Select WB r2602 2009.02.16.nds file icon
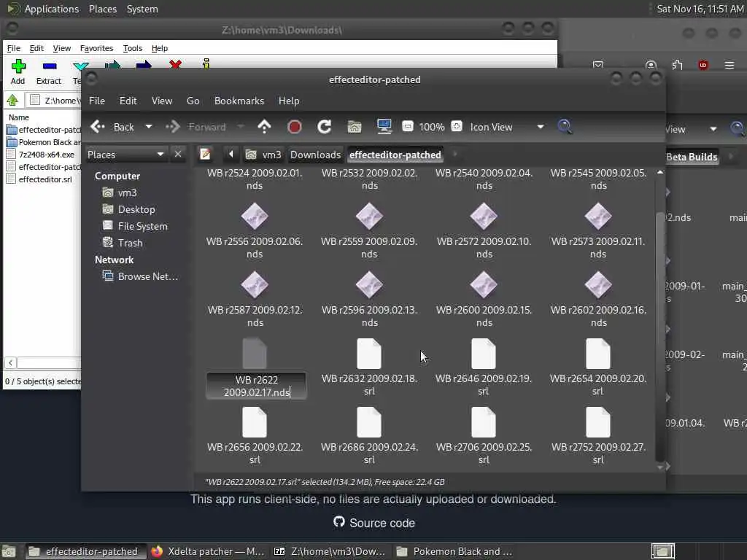This screenshot has width=747, height=560. pos(598,285)
